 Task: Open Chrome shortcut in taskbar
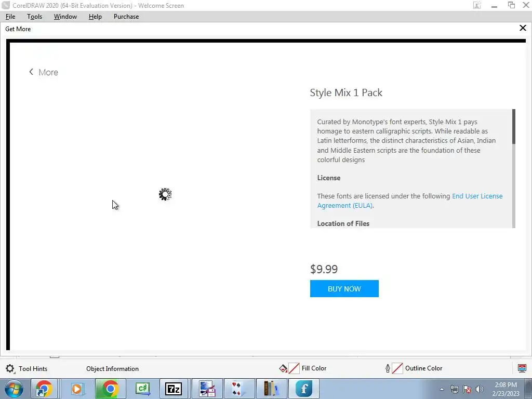44,389
